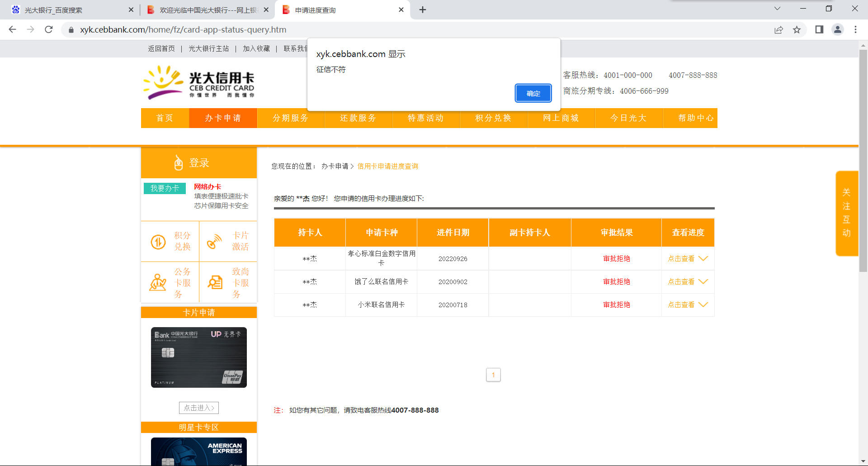Screen dimensions: 868x466
Task: Click 点击查看 for 小米联名信用卡
Action: 681,304
